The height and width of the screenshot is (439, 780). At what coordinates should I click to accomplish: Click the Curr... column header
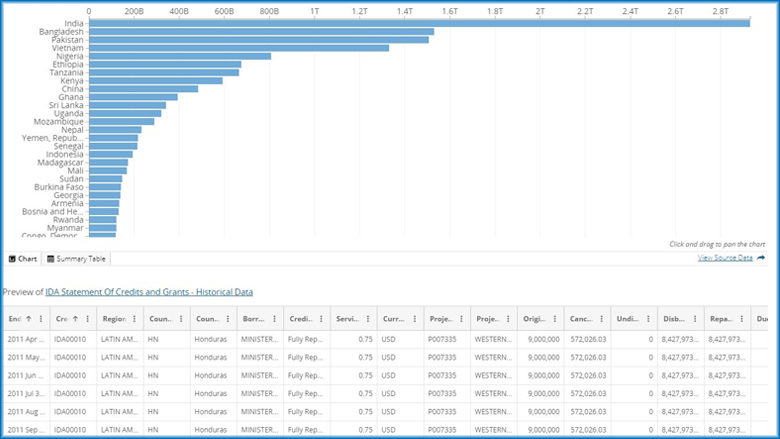(x=400, y=319)
